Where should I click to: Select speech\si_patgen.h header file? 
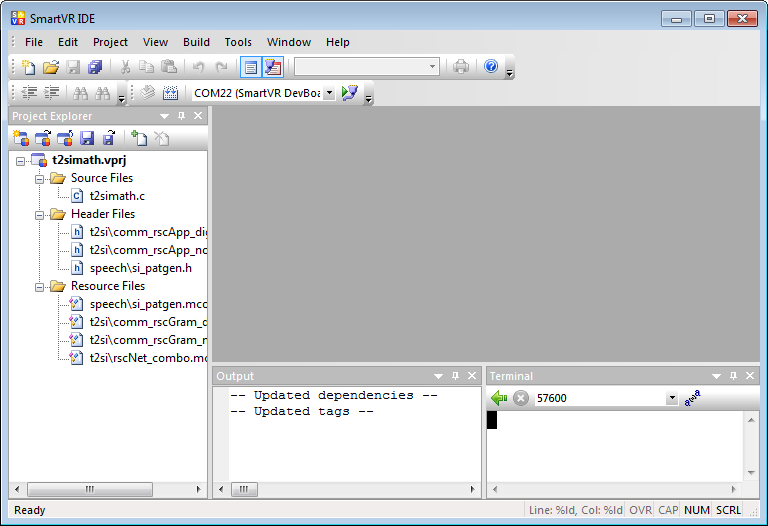pyautogui.click(x=141, y=268)
